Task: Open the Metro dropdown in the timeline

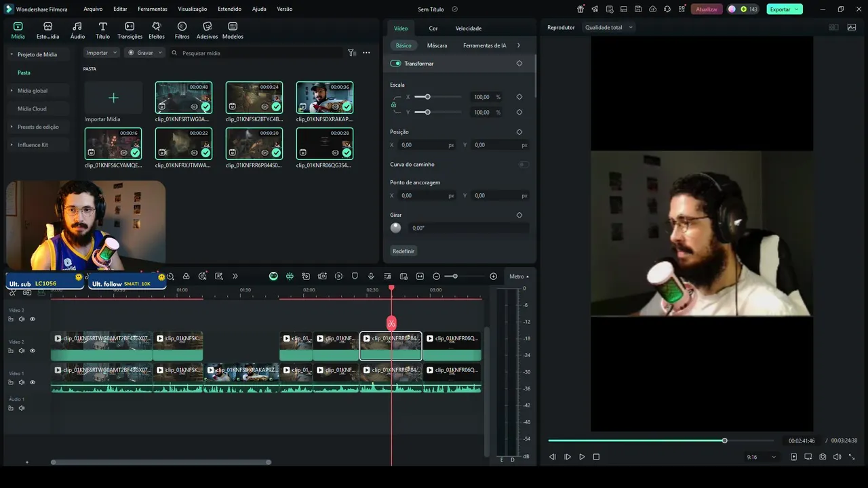Action: [x=519, y=277]
